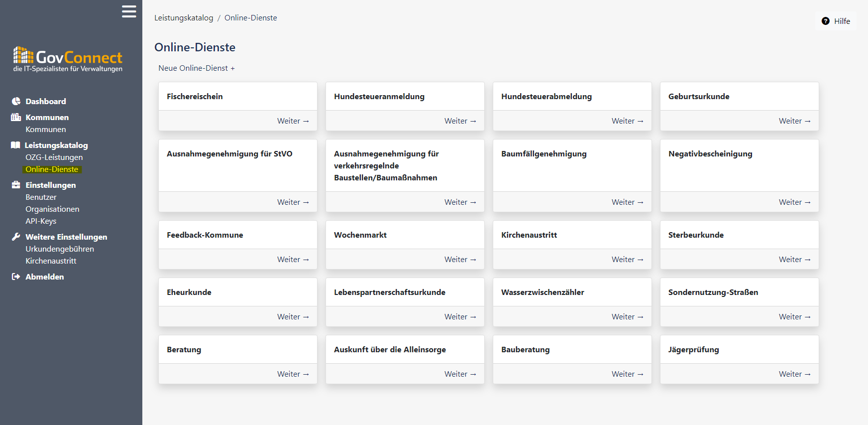Screen dimensions: 868x425
Task: Select the Bauberatung card title
Action: pyautogui.click(x=526, y=349)
